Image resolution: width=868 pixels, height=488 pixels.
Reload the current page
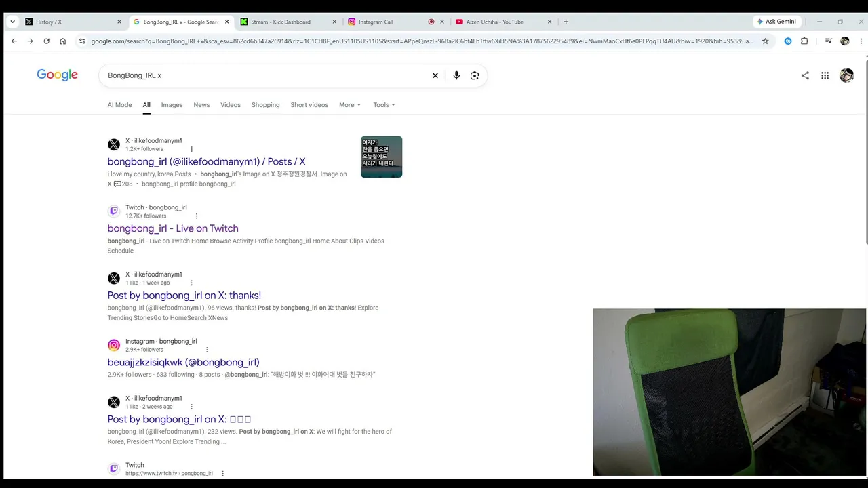46,41
